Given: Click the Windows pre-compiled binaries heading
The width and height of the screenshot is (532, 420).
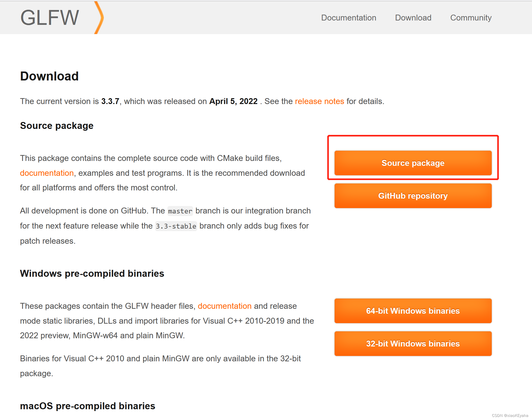Looking at the screenshot, I should pos(92,273).
